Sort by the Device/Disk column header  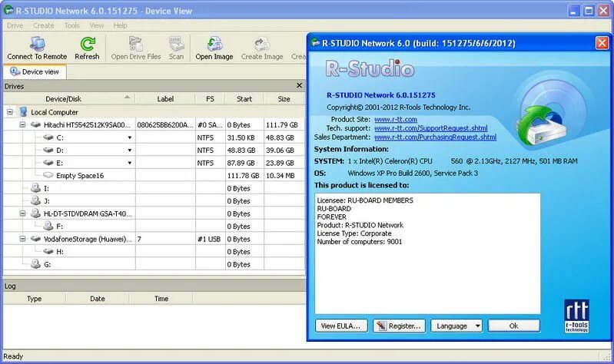point(69,99)
